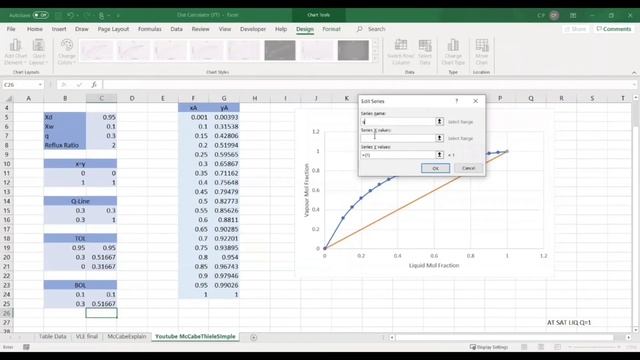The width and height of the screenshot is (640, 360).
Task: Click the help question mark in Edit Series
Action: point(457,101)
